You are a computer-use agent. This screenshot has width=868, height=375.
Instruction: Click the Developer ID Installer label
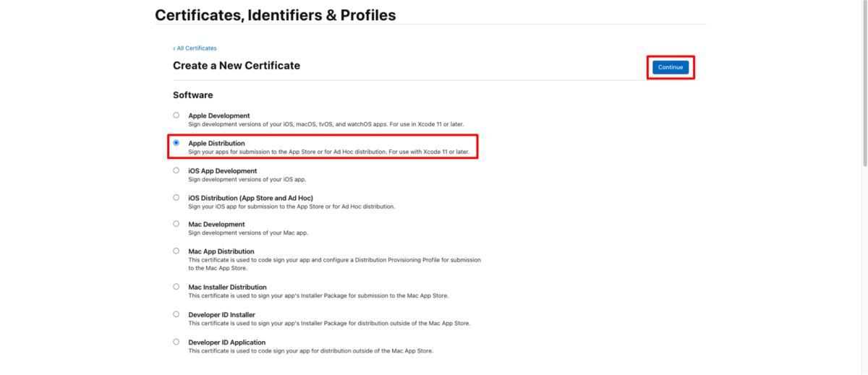[x=222, y=315]
